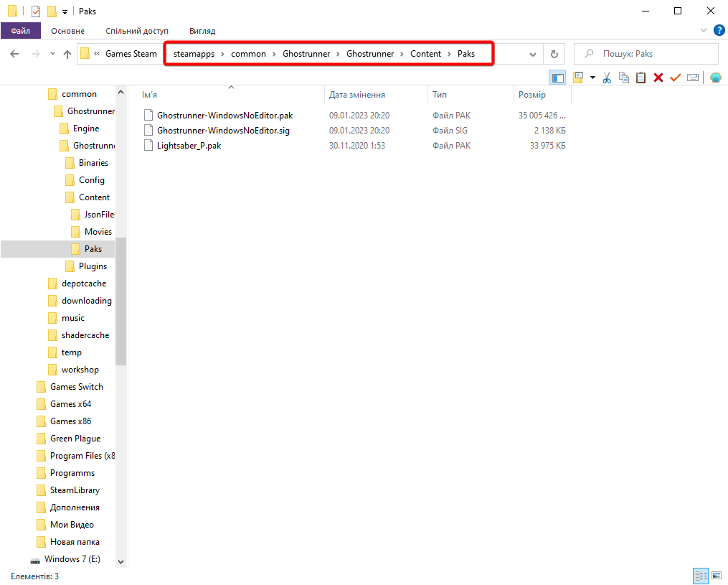Click the blue Help question mark icon
Screen dimensions: 728x585
pos(719,31)
